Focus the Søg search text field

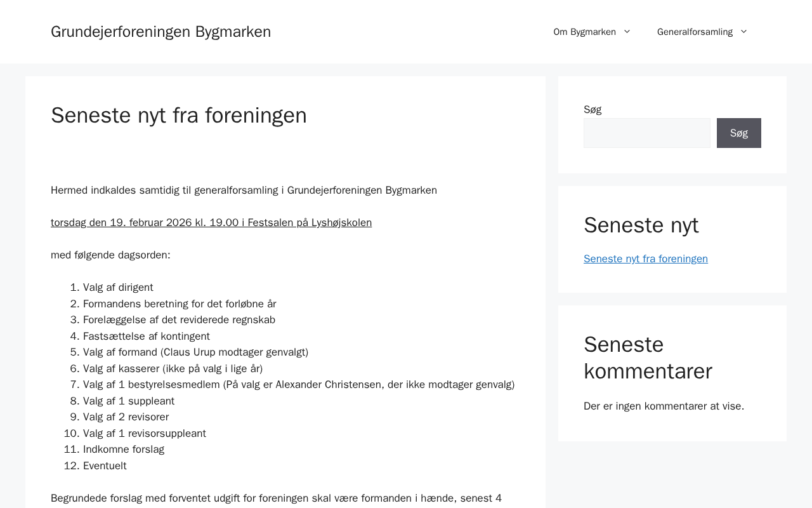coord(646,133)
